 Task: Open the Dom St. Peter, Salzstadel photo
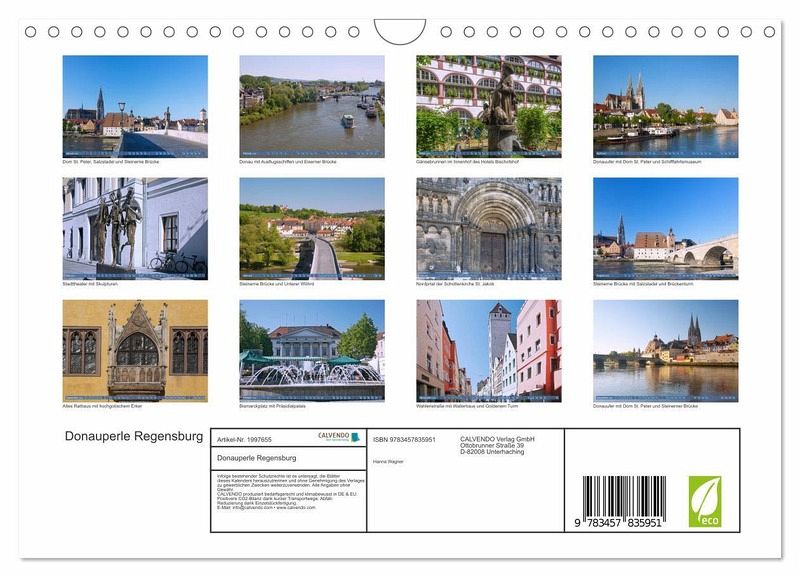135,106
